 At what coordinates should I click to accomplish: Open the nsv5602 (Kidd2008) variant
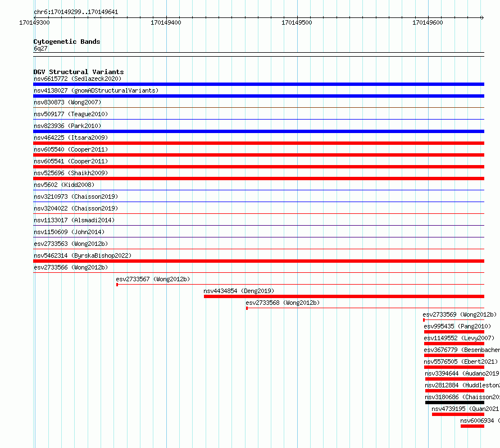click(x=64, y=185)
